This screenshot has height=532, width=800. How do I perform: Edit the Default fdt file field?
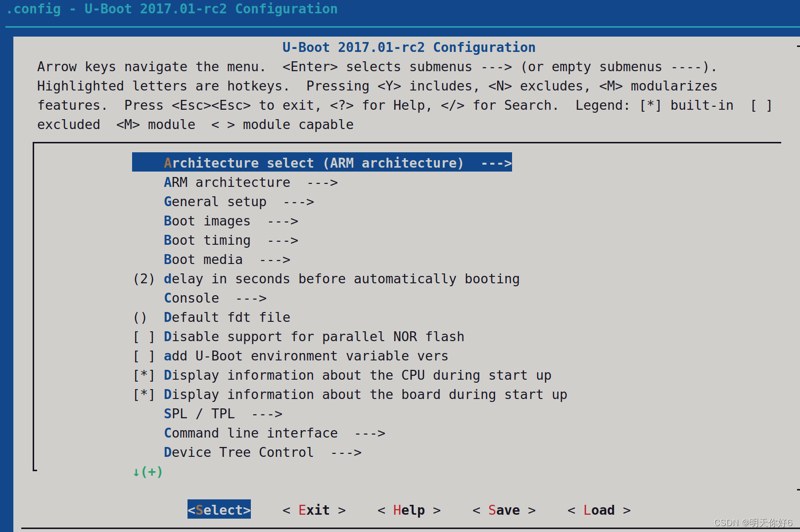tap(212, 317)
